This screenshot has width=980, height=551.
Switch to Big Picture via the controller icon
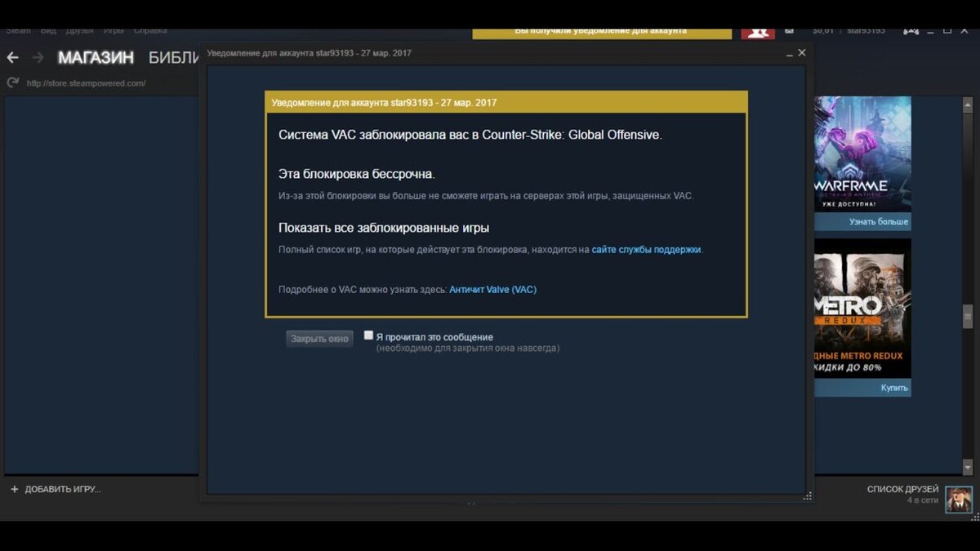[910, 30]
